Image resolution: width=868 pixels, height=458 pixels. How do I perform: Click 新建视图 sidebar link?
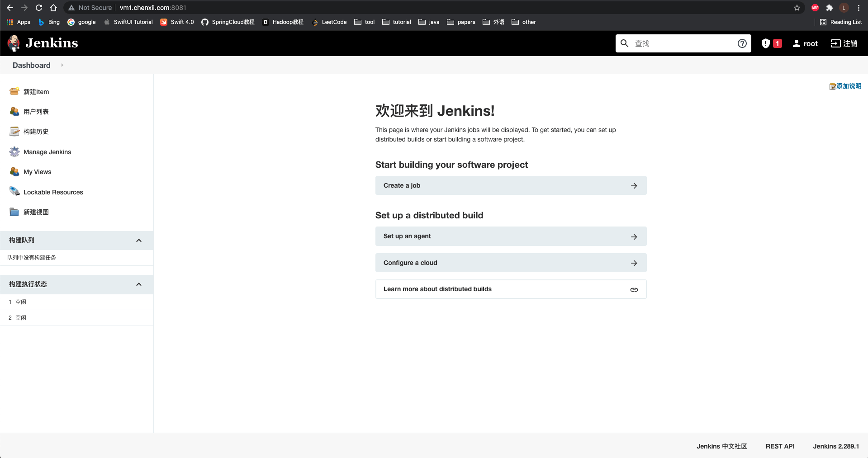(36, 212)
